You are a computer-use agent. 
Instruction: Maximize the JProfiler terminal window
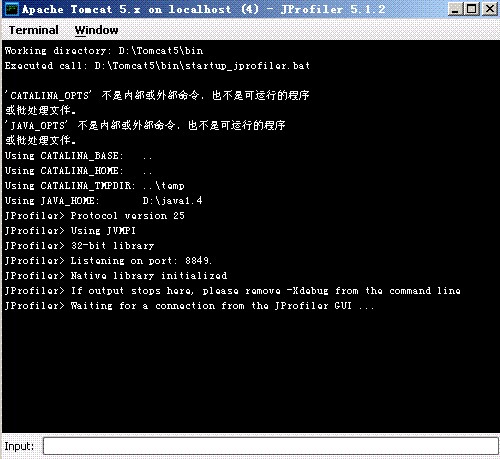472,9
